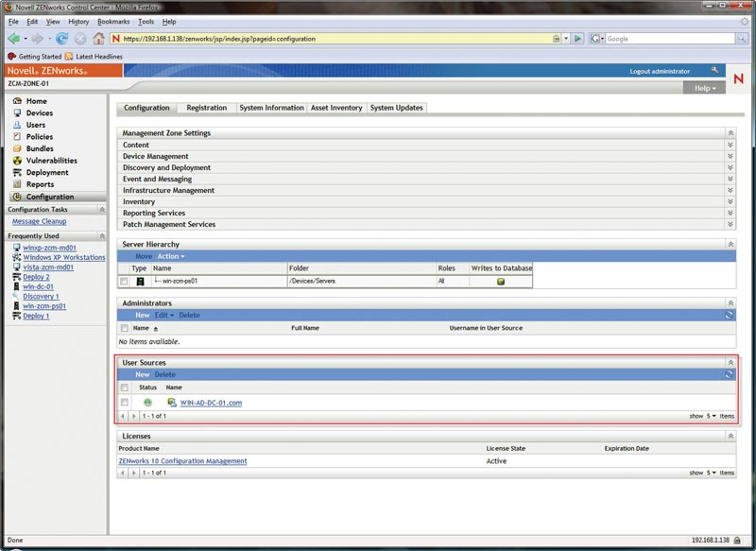Click the Novell N logo at top right

click(739, 78)
